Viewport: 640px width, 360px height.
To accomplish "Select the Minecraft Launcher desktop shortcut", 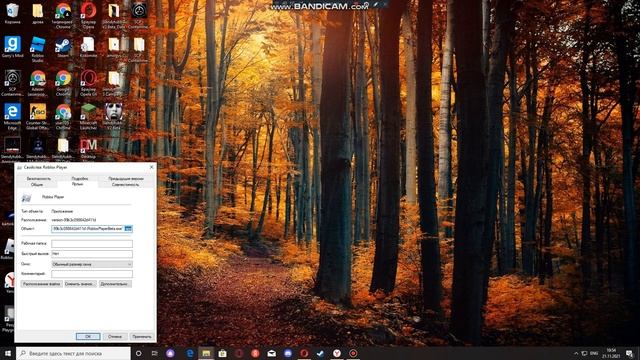I will click(x=89, y=116).
